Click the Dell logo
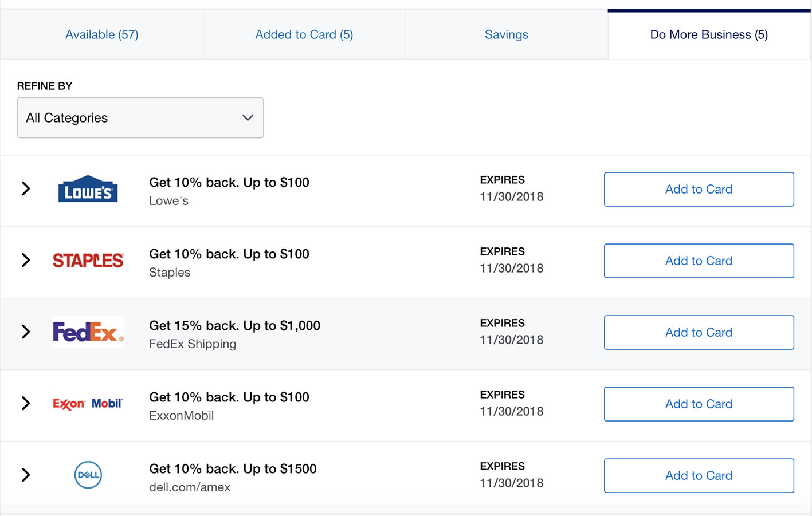The image size is (812, 516). coord(88,475)
